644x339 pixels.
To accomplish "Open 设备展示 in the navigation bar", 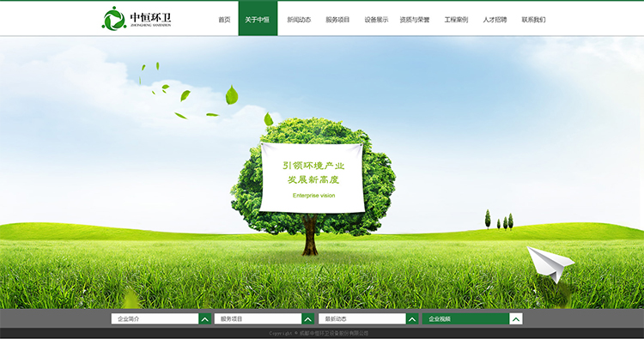I will (x=376, y=20).
